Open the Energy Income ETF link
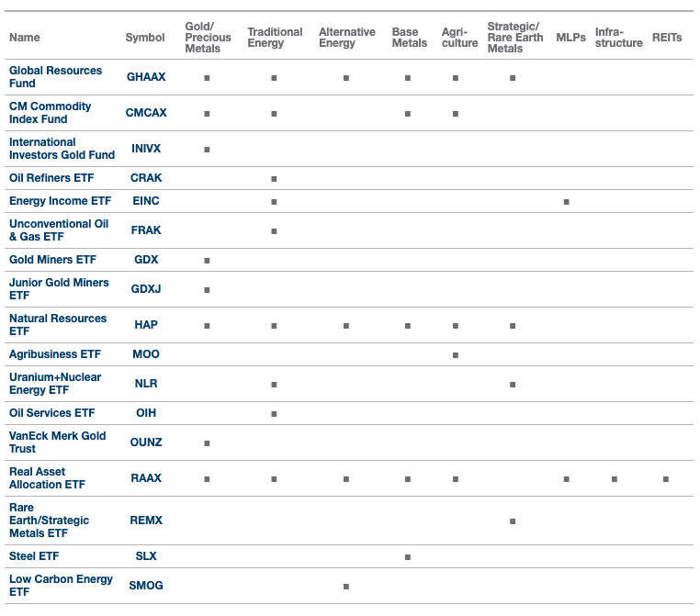Viewport: 700px width, 616px height. 61,201
